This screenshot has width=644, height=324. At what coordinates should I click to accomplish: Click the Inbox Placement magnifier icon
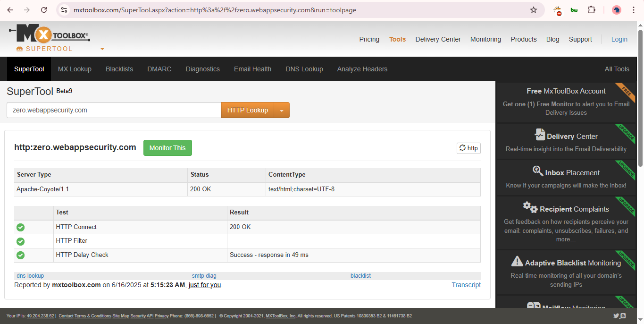538,171
